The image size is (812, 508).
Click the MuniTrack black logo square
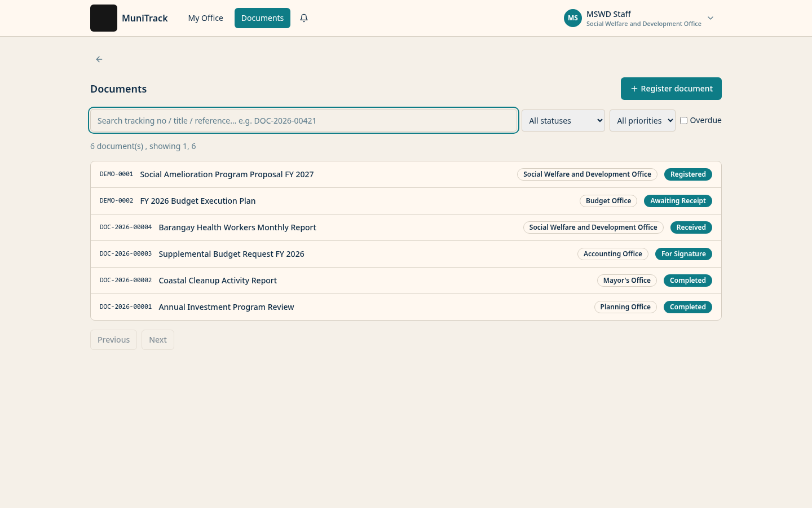[x=104, y=18]
